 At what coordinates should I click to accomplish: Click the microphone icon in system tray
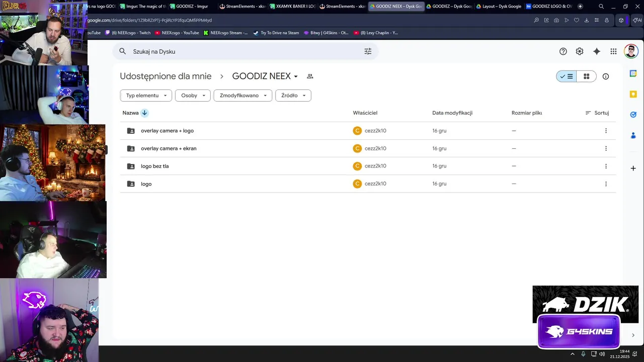click(x=583, y=354)
